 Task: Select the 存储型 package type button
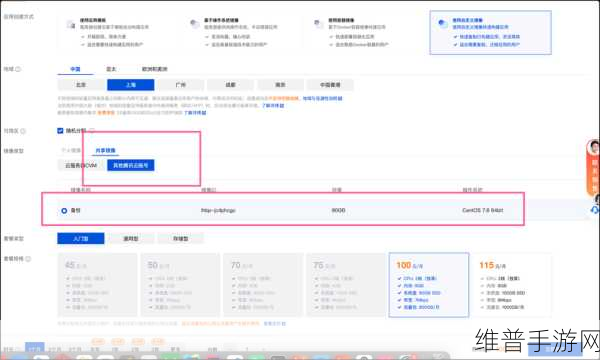[181, 239]
